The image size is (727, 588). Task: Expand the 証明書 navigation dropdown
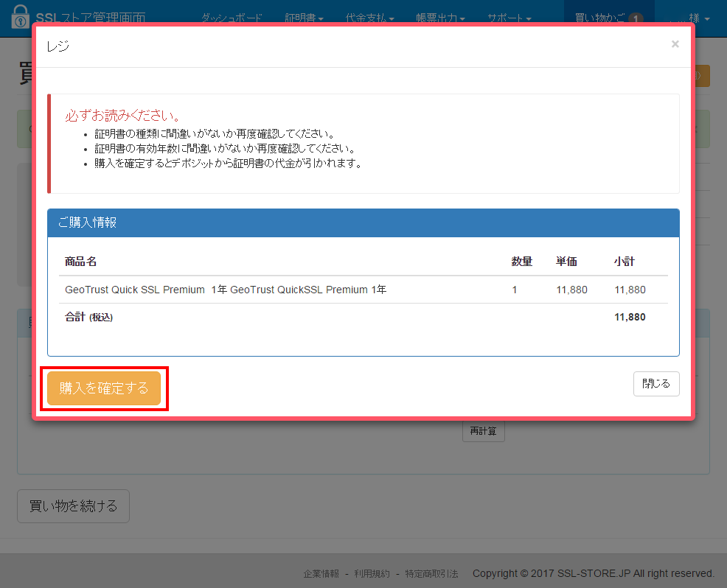(x=305, y=18)
